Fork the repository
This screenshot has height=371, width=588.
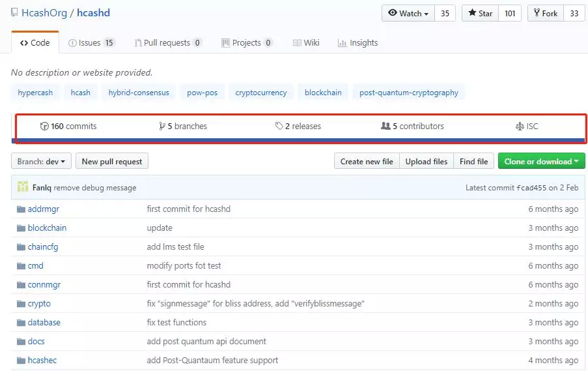click(x=546, y=13)
